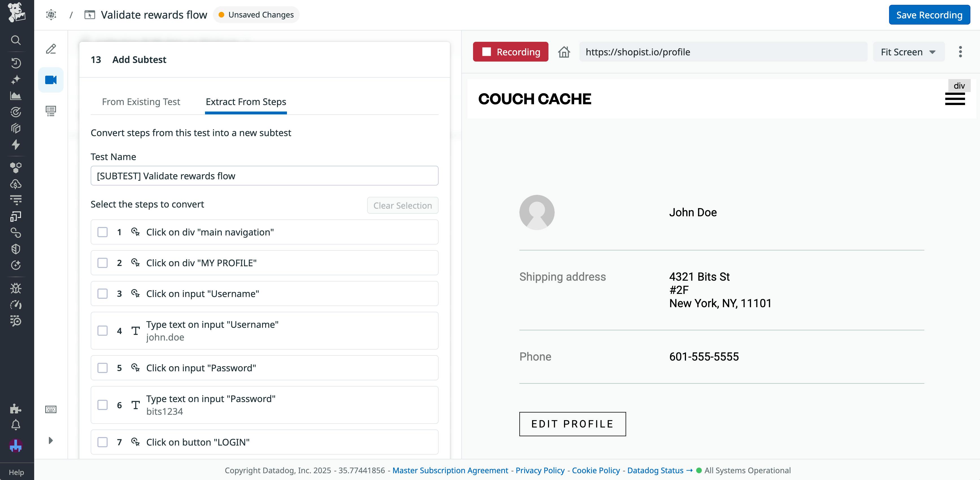The image size is (980, 480).
Task: Switch to the Extract From Steps tab
Action: click(245, 102)
